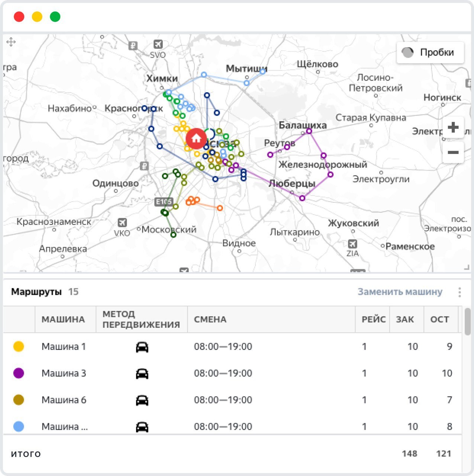The width and height of the screenshot is (474, 476).
Task: Zoom in the map with plus button
Action: (453, 128)
